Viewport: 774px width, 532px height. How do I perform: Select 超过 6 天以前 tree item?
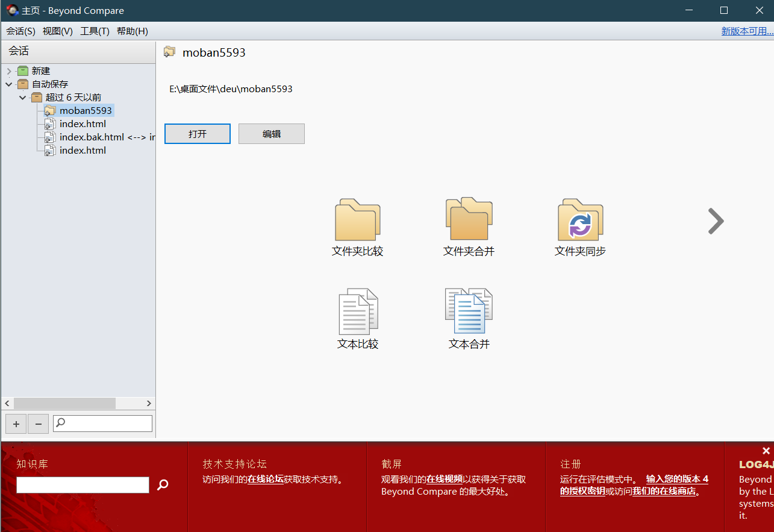tap(73, 98)
